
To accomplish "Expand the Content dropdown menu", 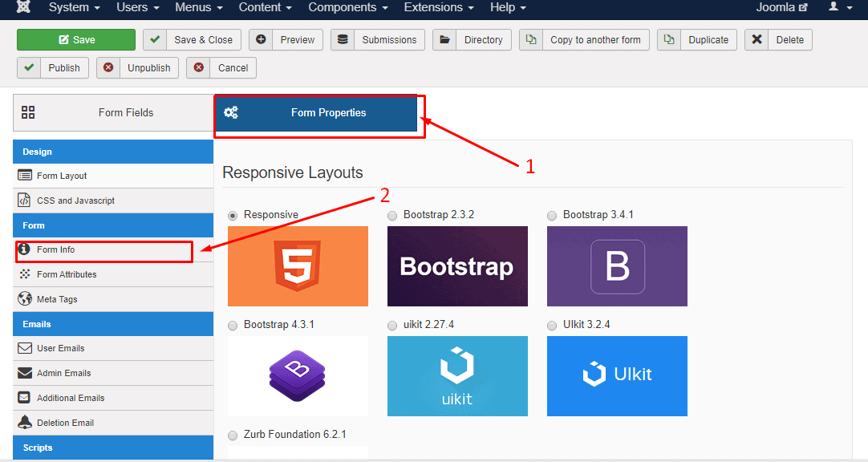I will [x=266, y=7].
